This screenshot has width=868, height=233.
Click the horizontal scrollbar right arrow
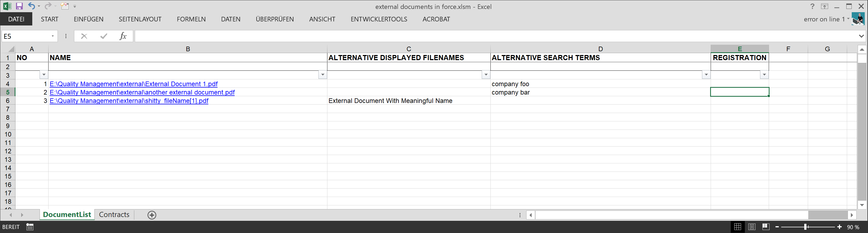852,215
